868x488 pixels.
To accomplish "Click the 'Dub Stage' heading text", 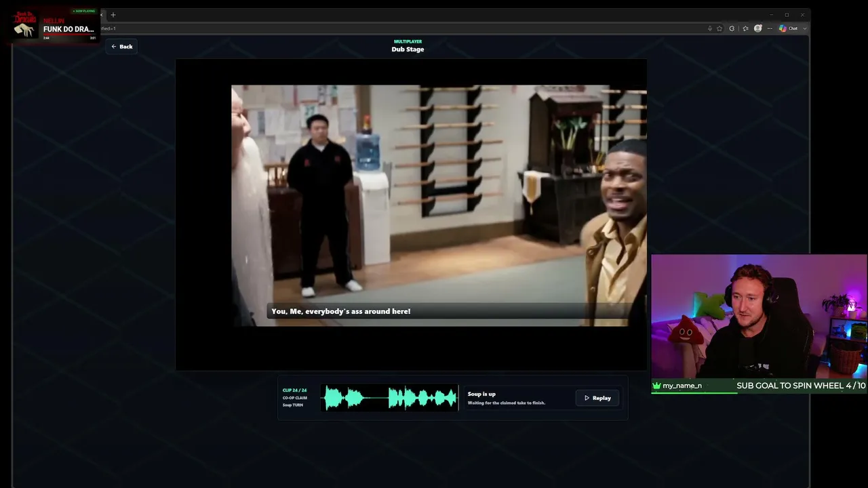I will [408, 49].
